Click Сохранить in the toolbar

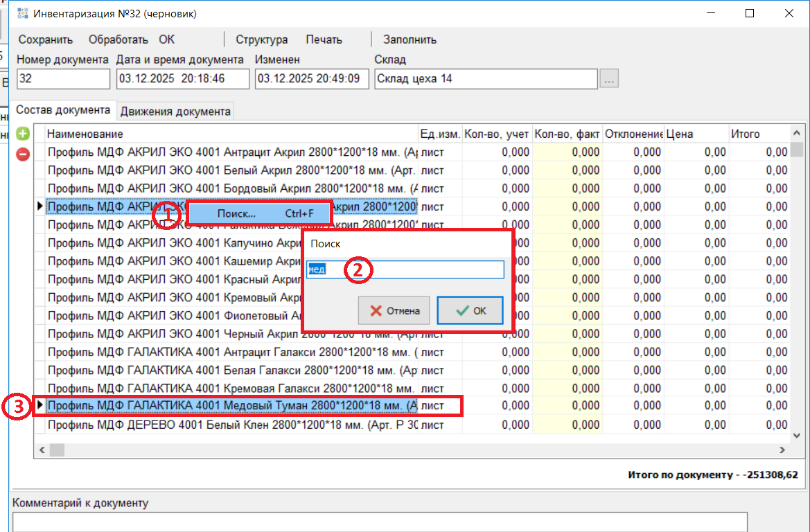(x=46, y=39)
